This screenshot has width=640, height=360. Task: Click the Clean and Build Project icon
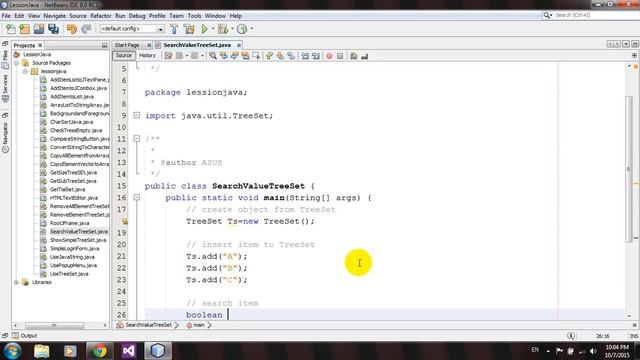[x=189, y=29]
